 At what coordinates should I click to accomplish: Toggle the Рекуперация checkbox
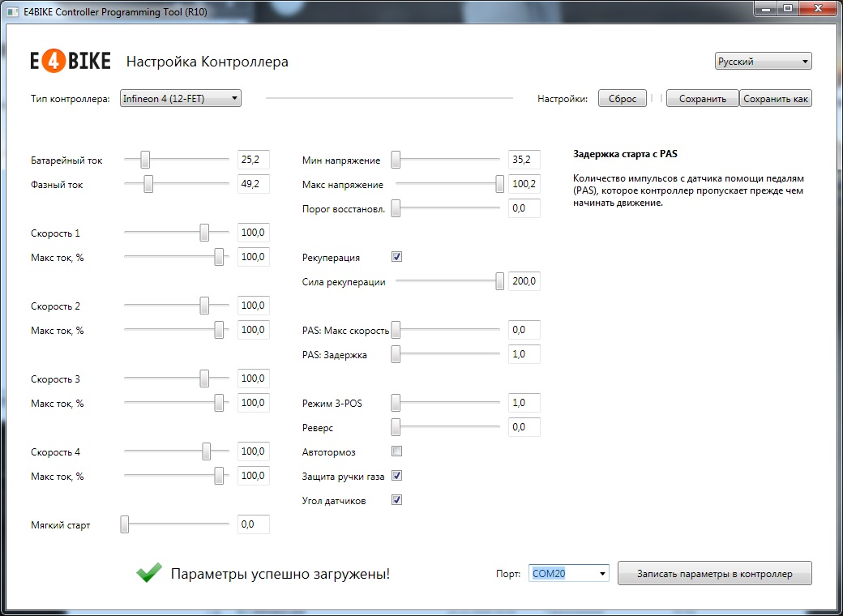[397, 257]
